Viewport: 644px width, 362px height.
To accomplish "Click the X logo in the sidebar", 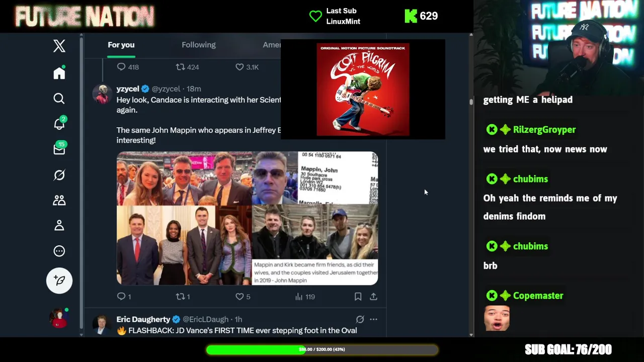I will pos(59,46).
